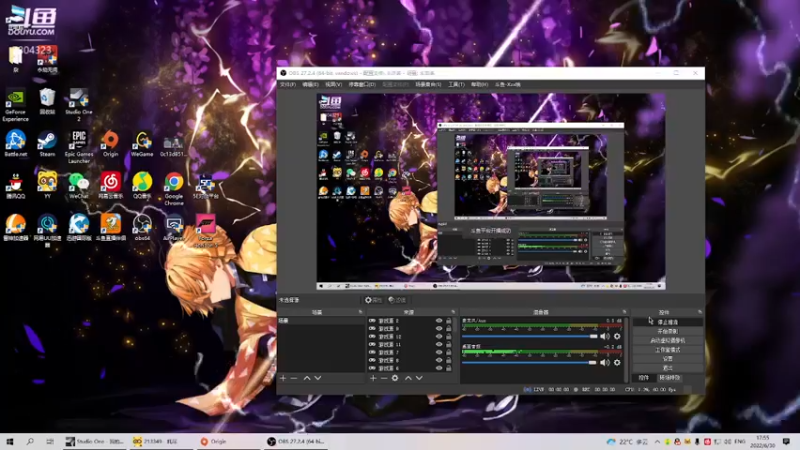800x450 pixels.
Task: Hide the source numbered 7 using its eye
Action: point(439,352)
